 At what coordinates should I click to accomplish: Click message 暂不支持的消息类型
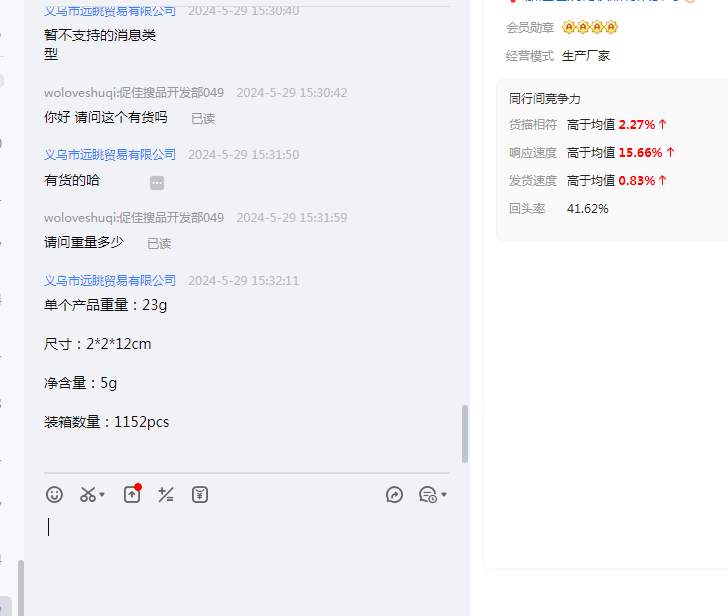[100, 45]
